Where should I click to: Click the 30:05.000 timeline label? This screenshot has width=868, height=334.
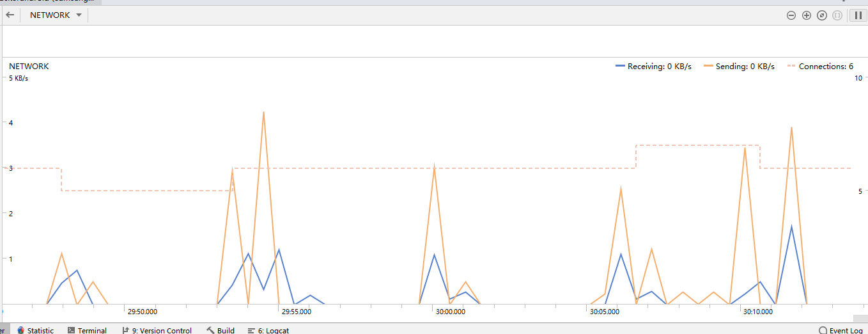tap(604, 312)
